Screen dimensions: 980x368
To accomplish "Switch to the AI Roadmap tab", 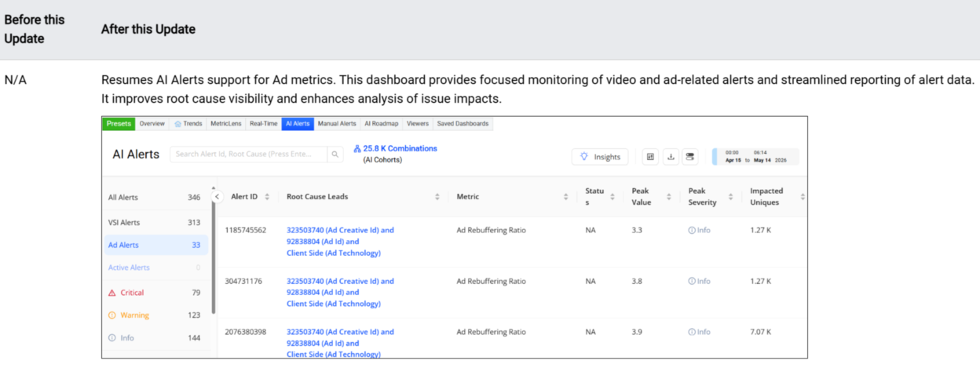I will (x=382, y=123).
